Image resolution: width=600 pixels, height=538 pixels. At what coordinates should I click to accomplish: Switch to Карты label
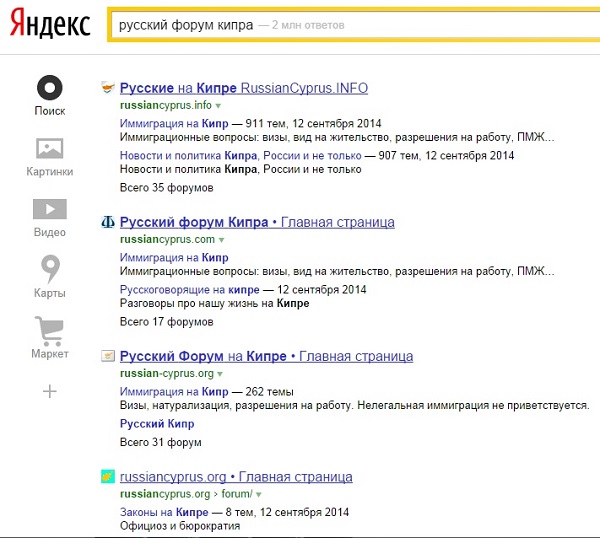click(x=50, y=293)
